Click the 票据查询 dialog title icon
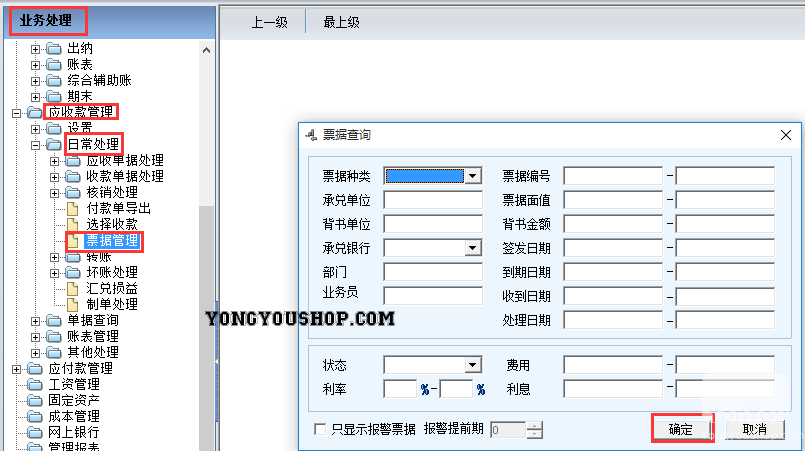The width and height of the screenshot is (805, 451). pyautogui.click(x=311, y=135)
